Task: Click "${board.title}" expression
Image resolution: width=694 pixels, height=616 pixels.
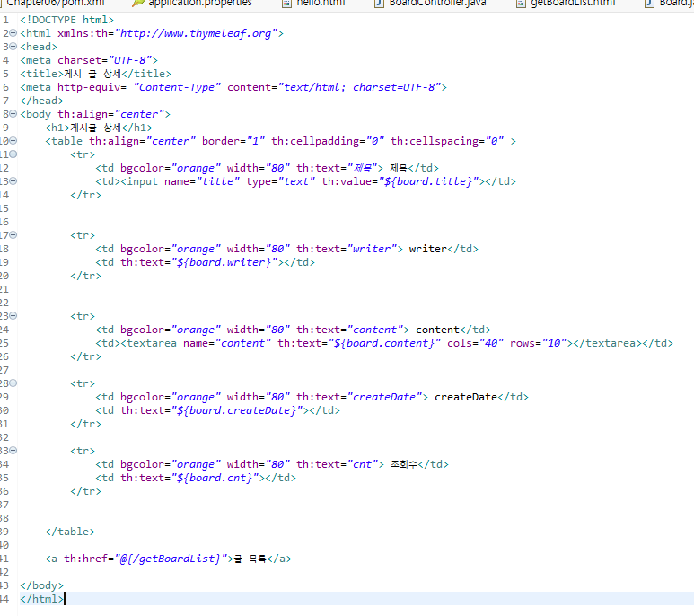Action: 428,181
